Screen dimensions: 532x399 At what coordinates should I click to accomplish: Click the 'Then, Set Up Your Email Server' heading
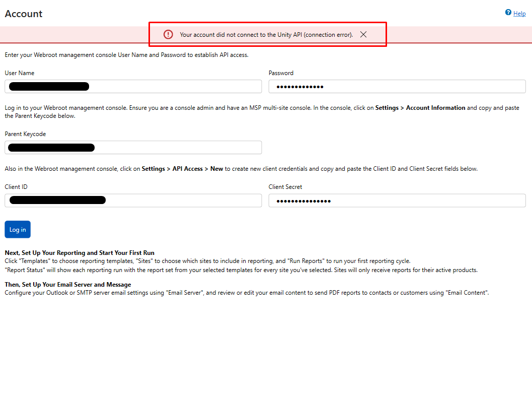pyautogui.click(x=68, y=285)
